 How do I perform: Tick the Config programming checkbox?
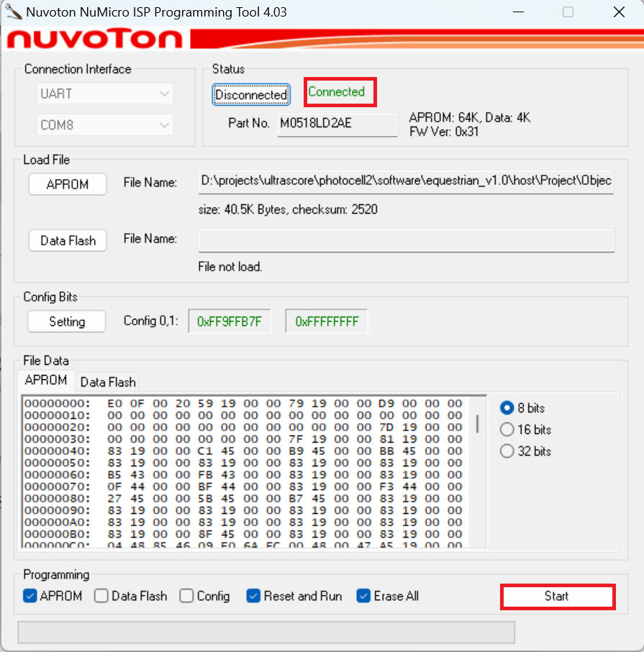[x=187, y=596]
